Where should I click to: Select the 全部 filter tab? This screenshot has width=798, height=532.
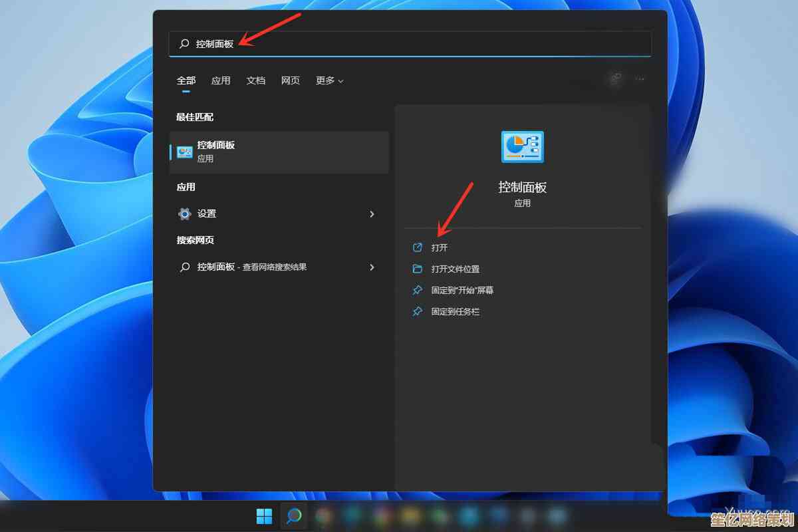point(186,80)
